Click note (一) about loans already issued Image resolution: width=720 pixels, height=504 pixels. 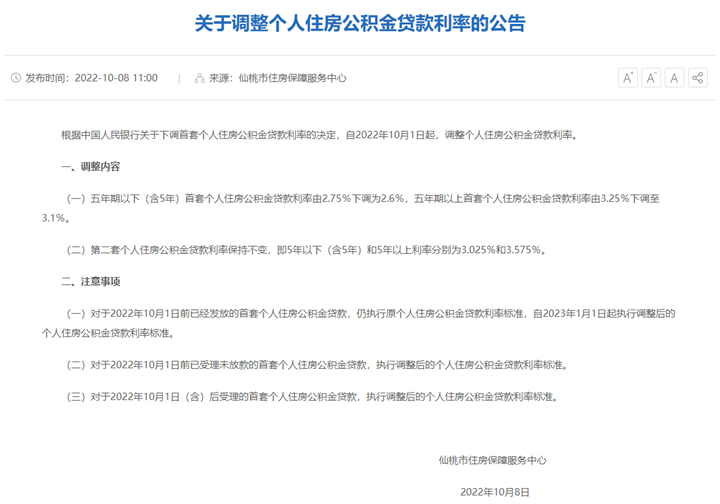pyautogui.click(x=370, y=313)
